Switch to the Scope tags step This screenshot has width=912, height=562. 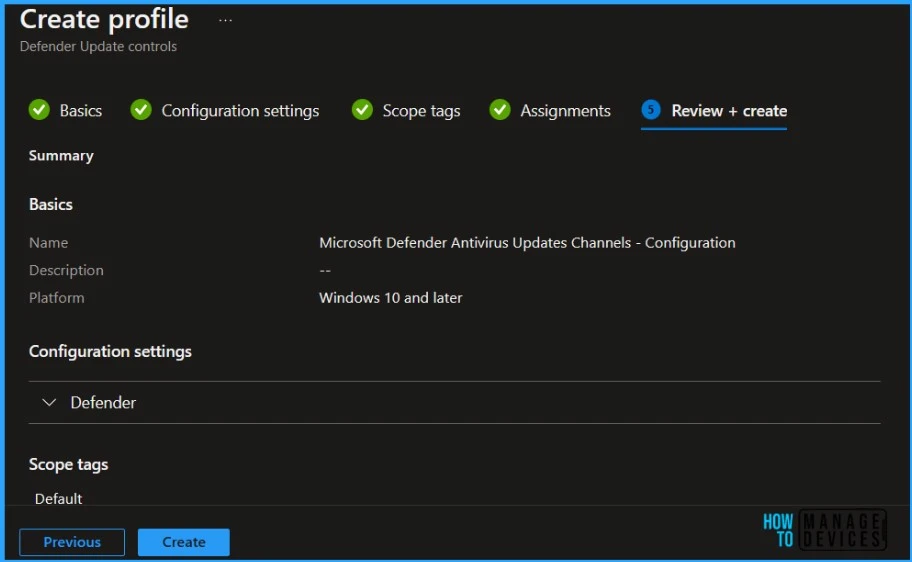point(421,111)
